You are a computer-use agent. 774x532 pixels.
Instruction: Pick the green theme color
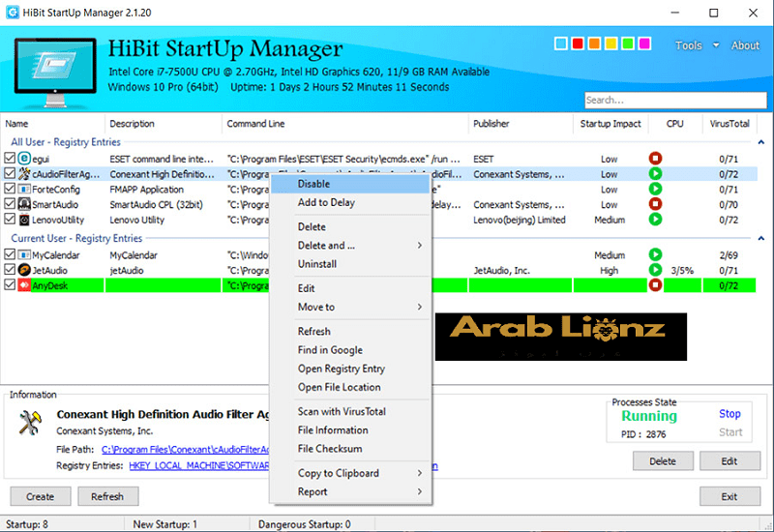(x=628, y=44)
